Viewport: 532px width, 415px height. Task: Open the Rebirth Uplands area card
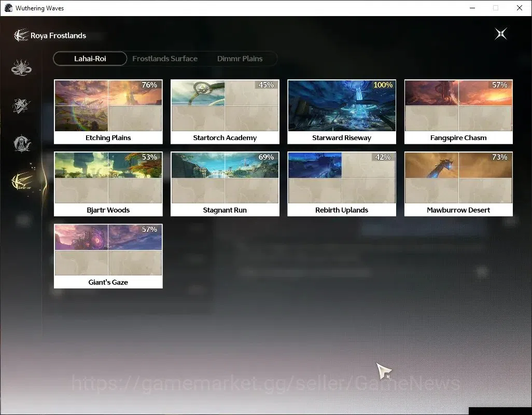coord(342,184)
